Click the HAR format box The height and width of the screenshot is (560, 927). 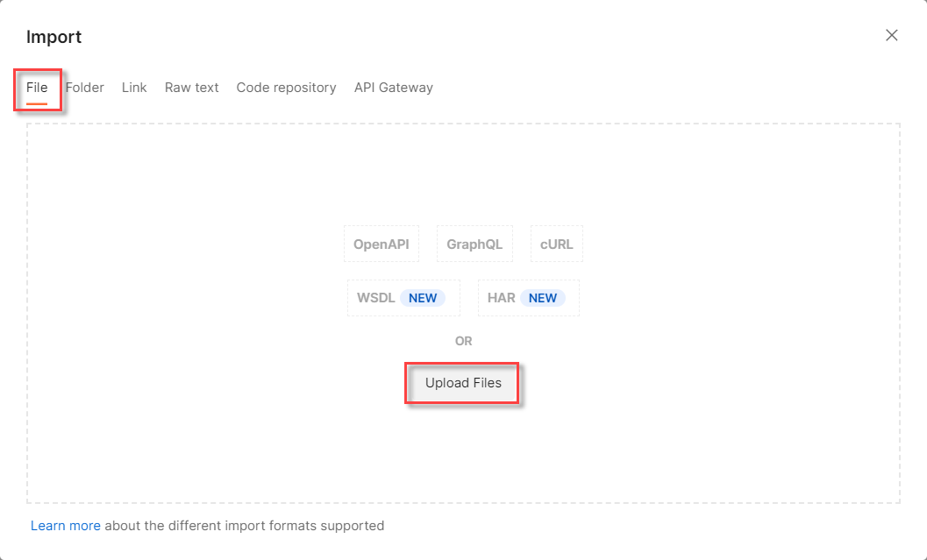click(x=529, y=298)
